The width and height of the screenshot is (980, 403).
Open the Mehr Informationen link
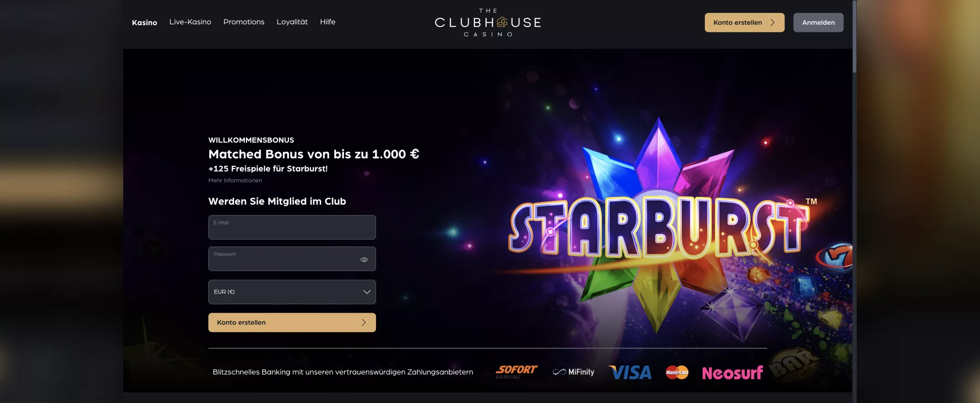[235, 180]
